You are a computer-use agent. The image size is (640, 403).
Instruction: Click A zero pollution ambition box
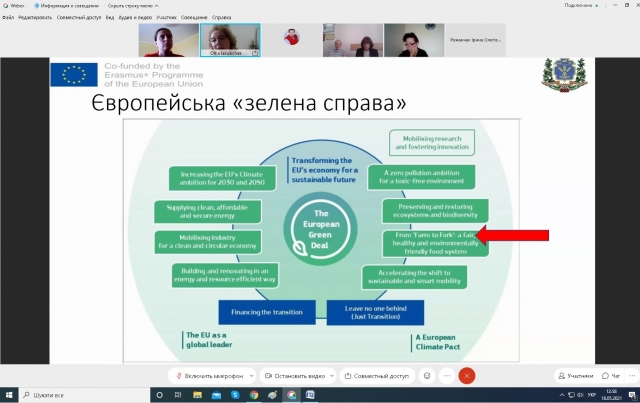point(421,177)
